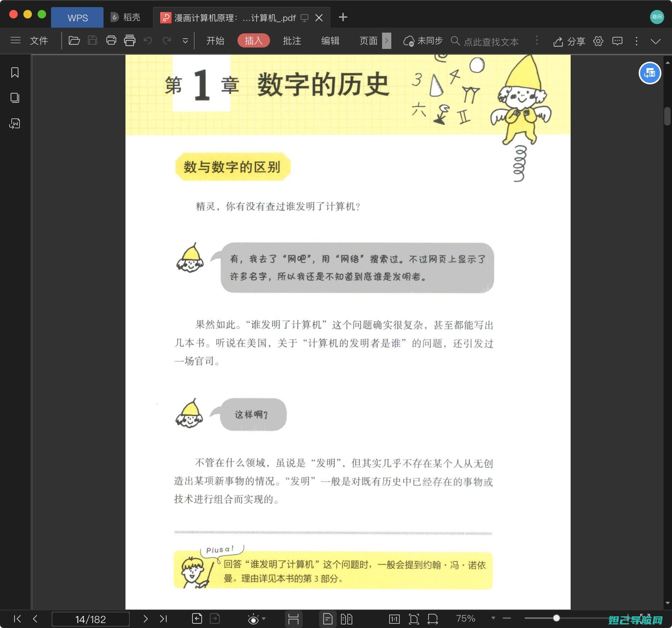Click the fit width icon
672x628 pixels.
[432, 619]
